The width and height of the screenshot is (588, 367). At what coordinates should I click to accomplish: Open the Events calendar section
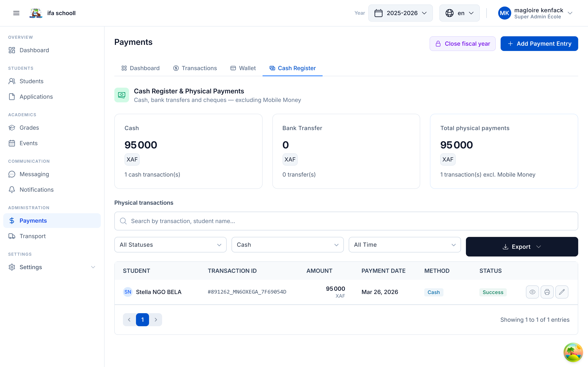(28, 143)
